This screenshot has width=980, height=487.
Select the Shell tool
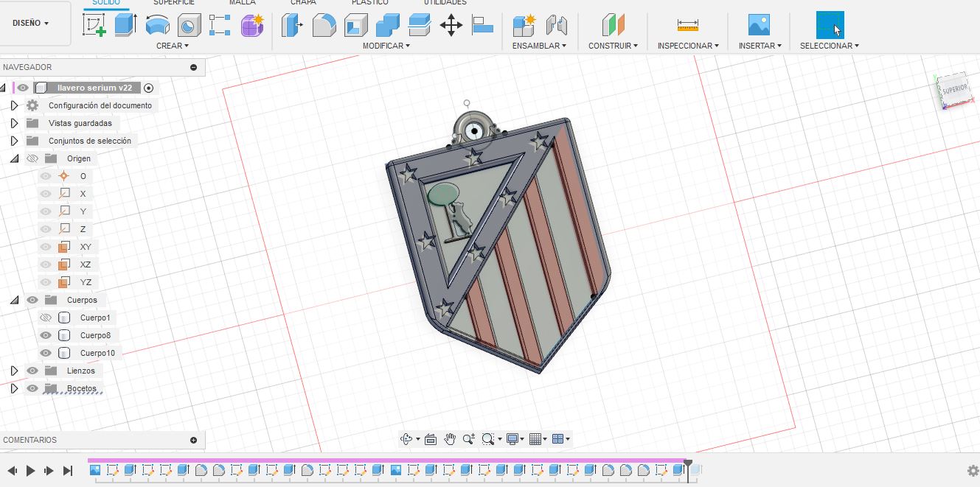356,26
